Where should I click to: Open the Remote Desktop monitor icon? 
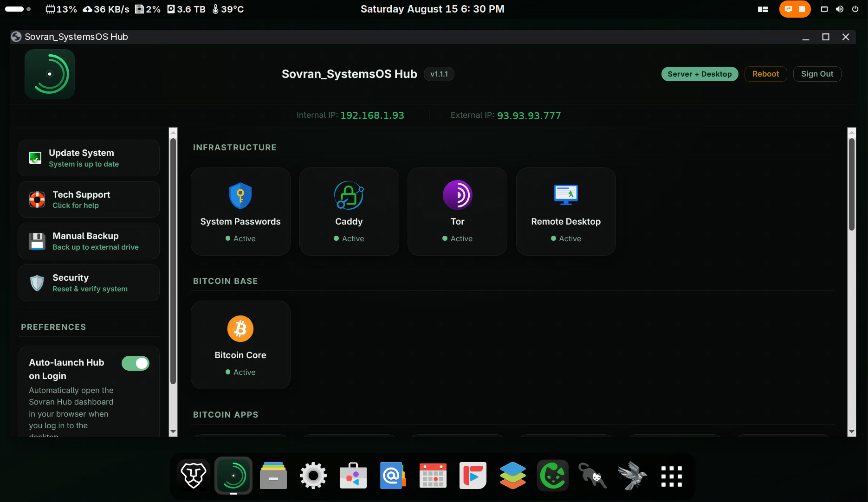coord(566,195)
